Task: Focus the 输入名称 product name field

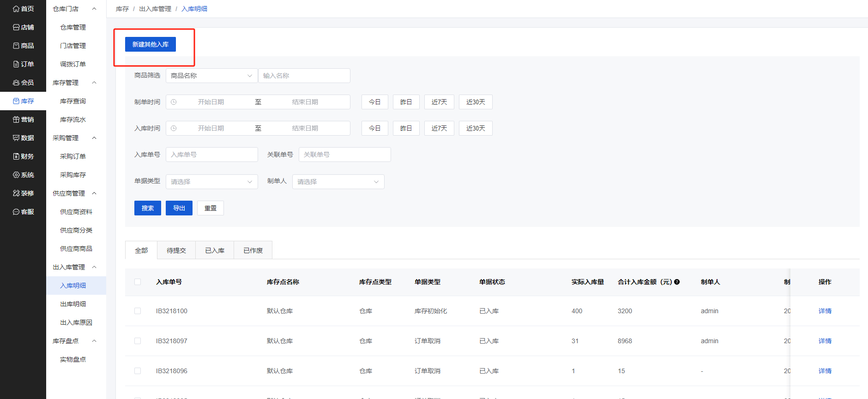Action: tap(304, 76)
